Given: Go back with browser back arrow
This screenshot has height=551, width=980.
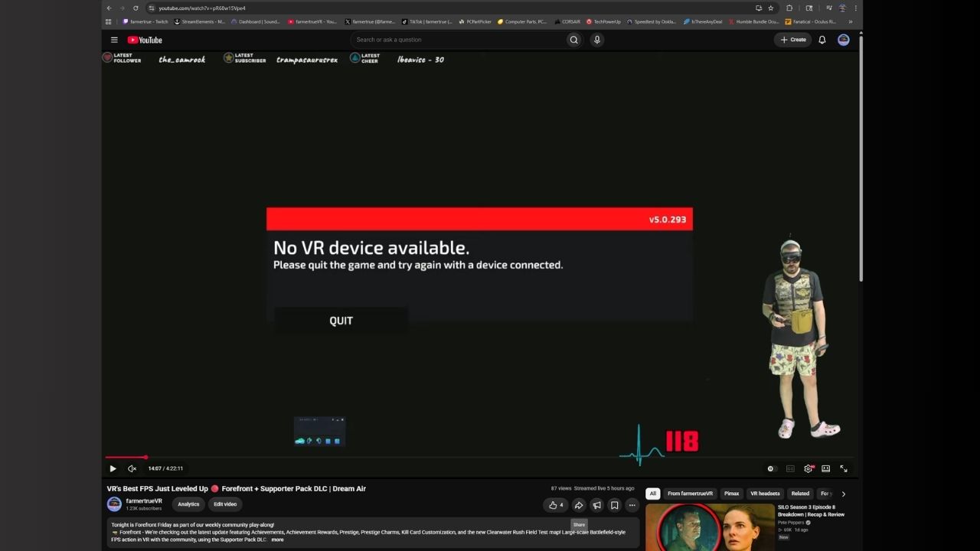Looking at the screenshot, I should click(x=109, y=8).
